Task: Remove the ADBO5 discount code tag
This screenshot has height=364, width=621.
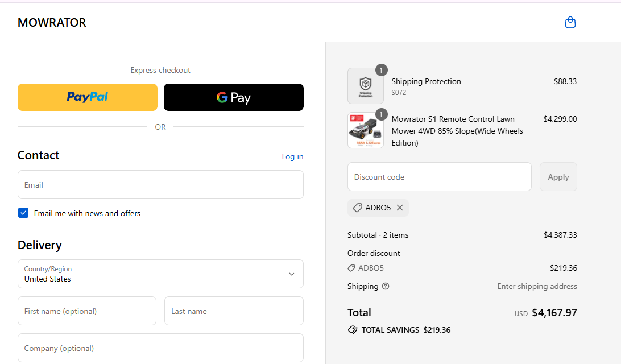Action: [400, 208]
